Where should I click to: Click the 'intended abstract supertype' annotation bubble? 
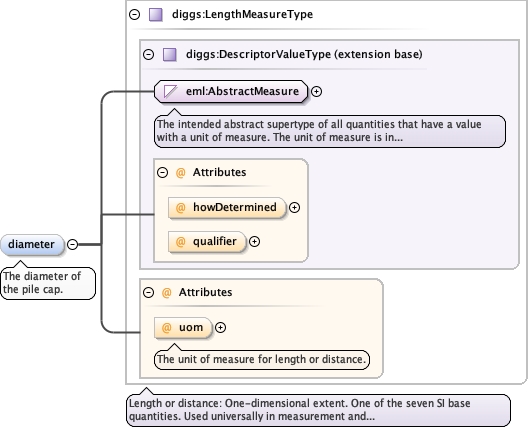click(x=330, y=131)
